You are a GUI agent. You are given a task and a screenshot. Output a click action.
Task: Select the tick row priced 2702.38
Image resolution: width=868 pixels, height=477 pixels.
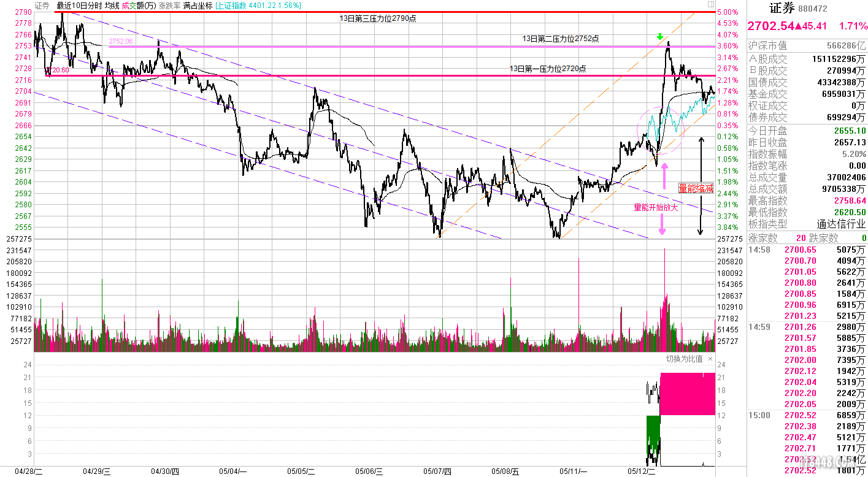point(807,426)
